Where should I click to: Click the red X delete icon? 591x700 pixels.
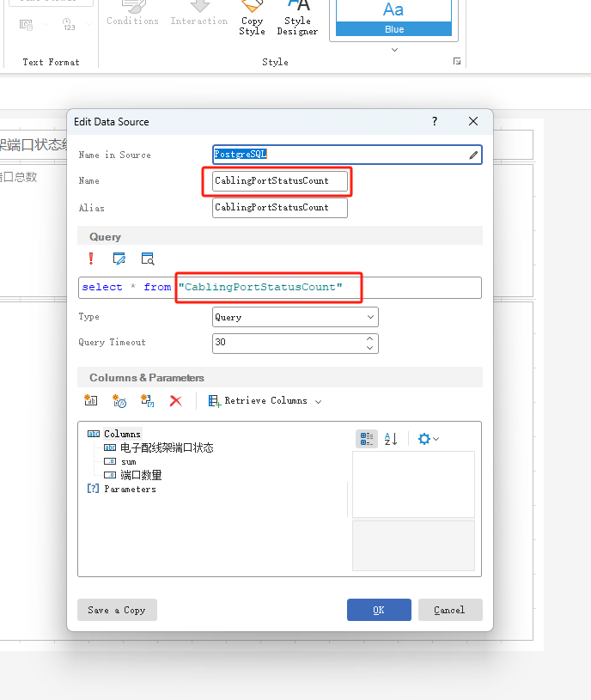coord(176,400)
